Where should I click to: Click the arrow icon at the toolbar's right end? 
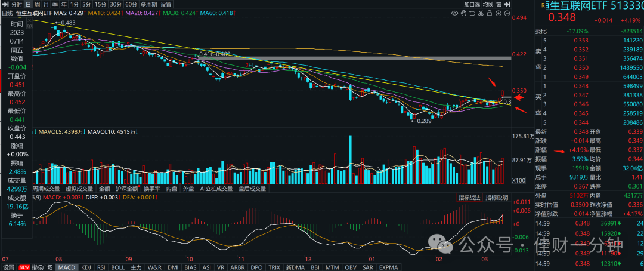(507, 5)
